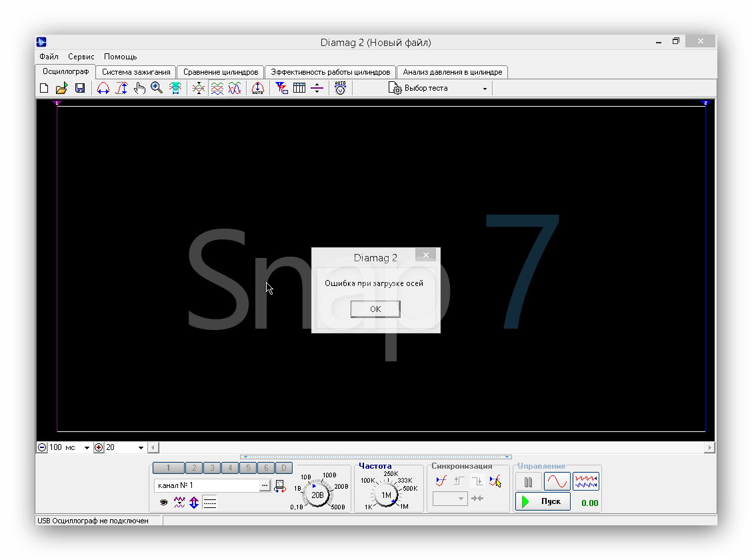This screenshot has width=752, height=560.
Task: Expand the 100 мс time scale dropdown
Action: click(86, 447)
